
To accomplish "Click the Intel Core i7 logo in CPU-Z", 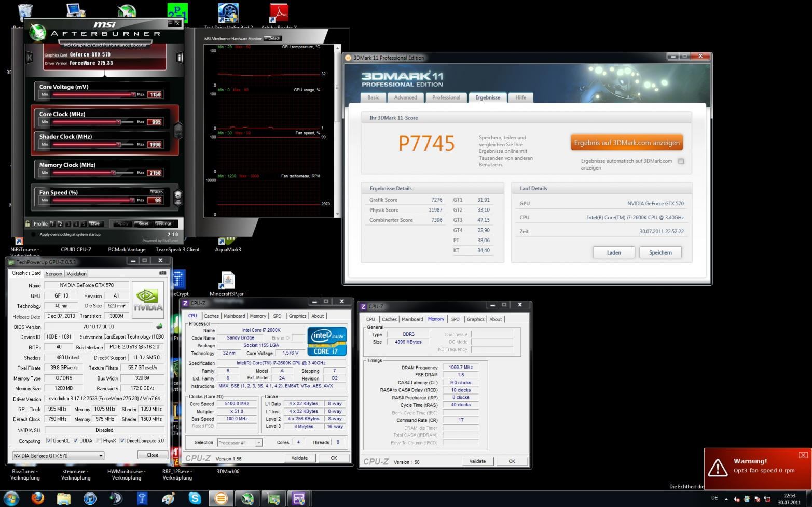I will [x=327, y=341].
